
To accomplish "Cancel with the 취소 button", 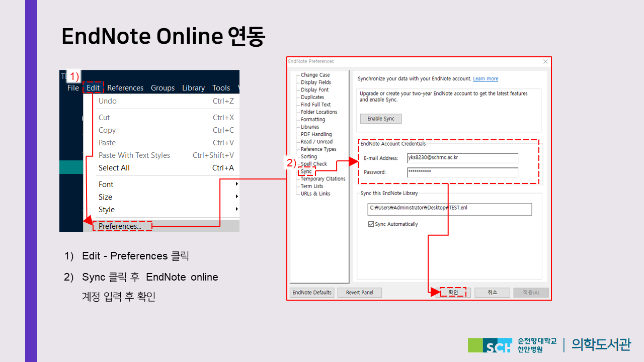I will 492,293.
